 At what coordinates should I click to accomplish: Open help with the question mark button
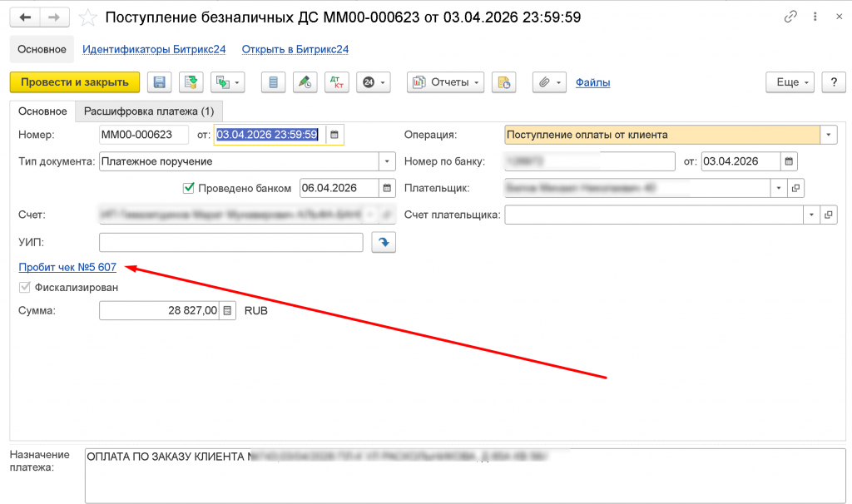pyautogui.click(x=834, y=82)
